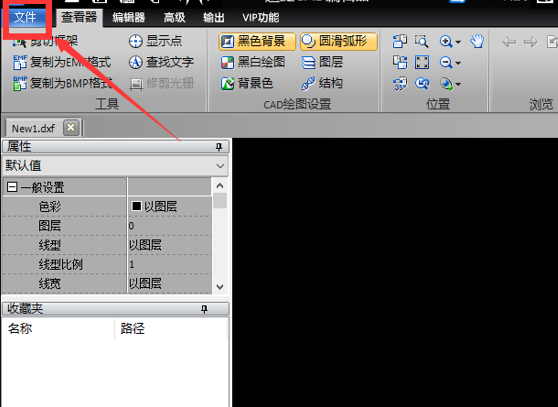Click the zoom in magnifier
558x407 pixels.
446,42
